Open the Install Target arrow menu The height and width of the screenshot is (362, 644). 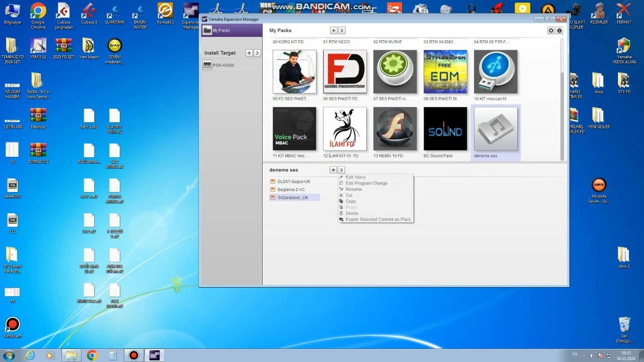click(x=257, y=53)
